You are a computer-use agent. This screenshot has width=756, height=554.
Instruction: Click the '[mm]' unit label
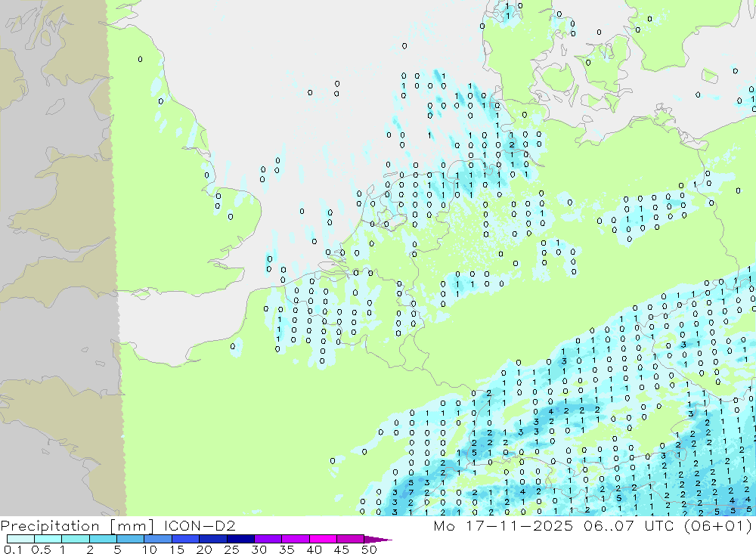coord(132,526)
